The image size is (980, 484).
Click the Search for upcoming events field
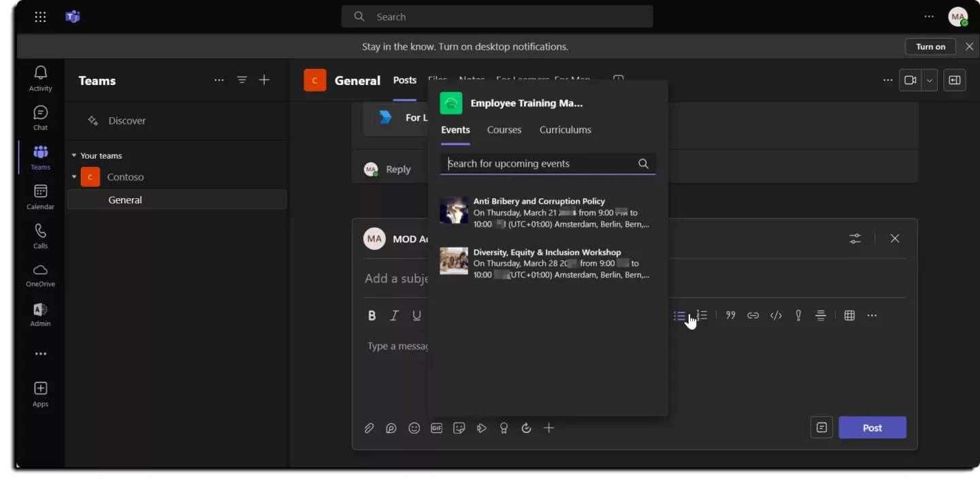point(548,163)
